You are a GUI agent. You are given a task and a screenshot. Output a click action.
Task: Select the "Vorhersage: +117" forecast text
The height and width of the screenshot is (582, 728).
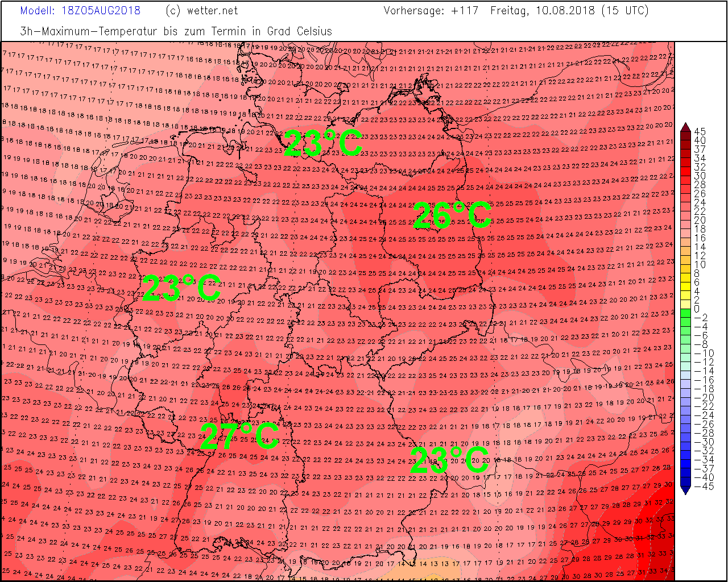coord(431,11)
